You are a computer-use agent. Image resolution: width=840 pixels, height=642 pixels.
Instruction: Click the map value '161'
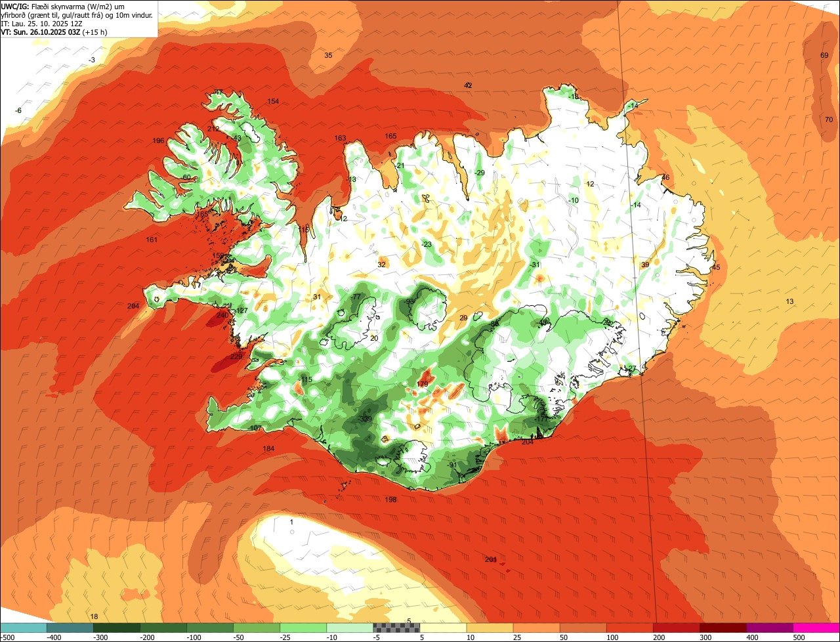click(152, 240)
